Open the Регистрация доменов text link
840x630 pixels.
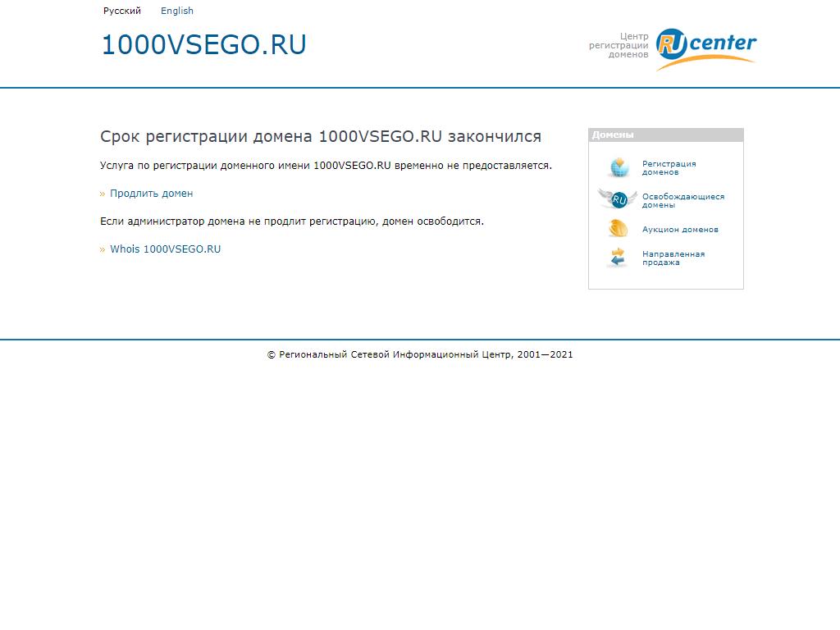pos(669,168)
